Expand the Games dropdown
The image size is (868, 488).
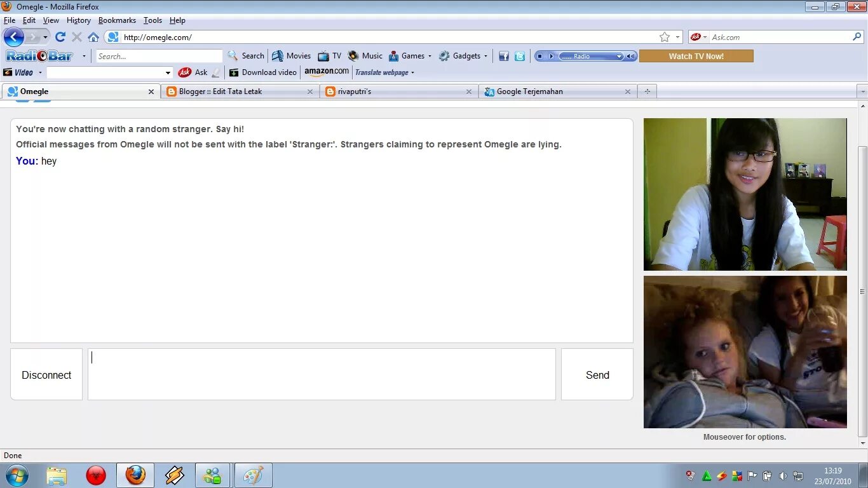[x=430, y=56]
